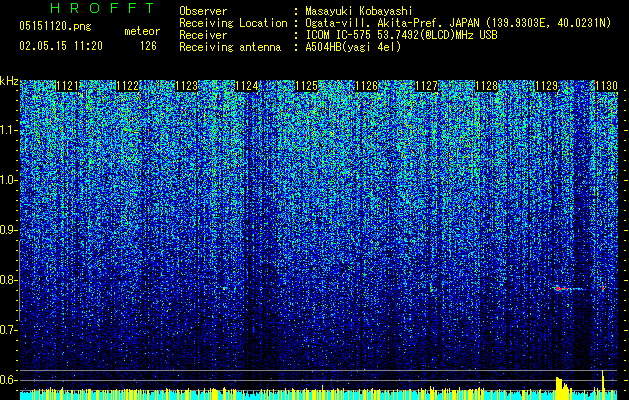Click the 1.1 kHz axis label

[x=9, y=130]
